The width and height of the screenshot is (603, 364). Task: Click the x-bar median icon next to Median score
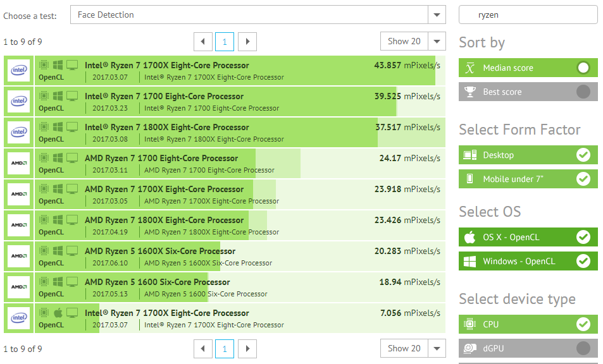tap(470, 68)
